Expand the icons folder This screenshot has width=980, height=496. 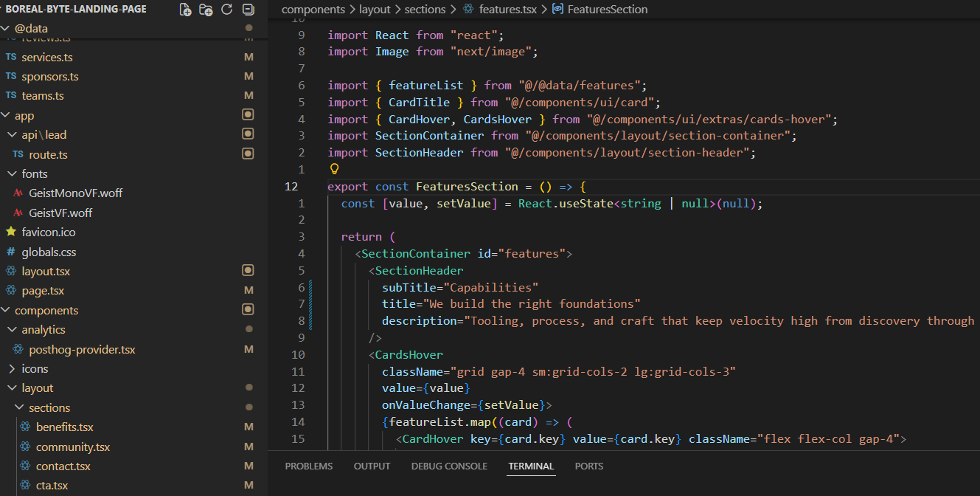13,369
